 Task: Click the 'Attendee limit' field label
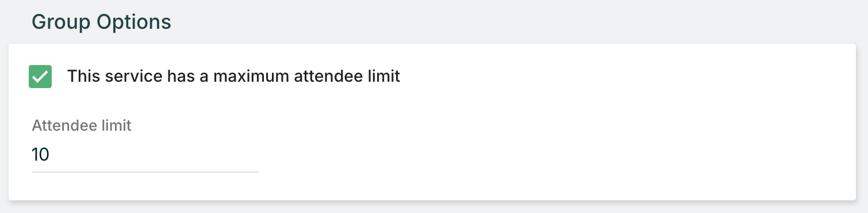82,125
